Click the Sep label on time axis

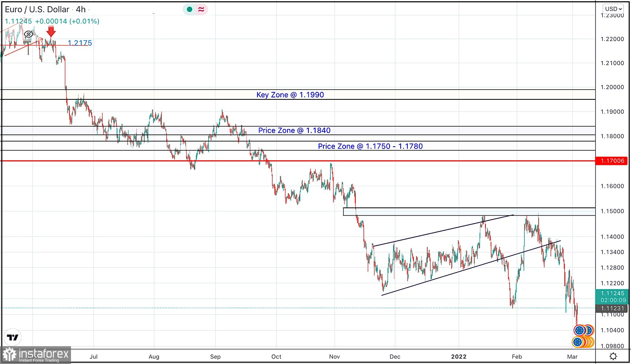(215, 357)
